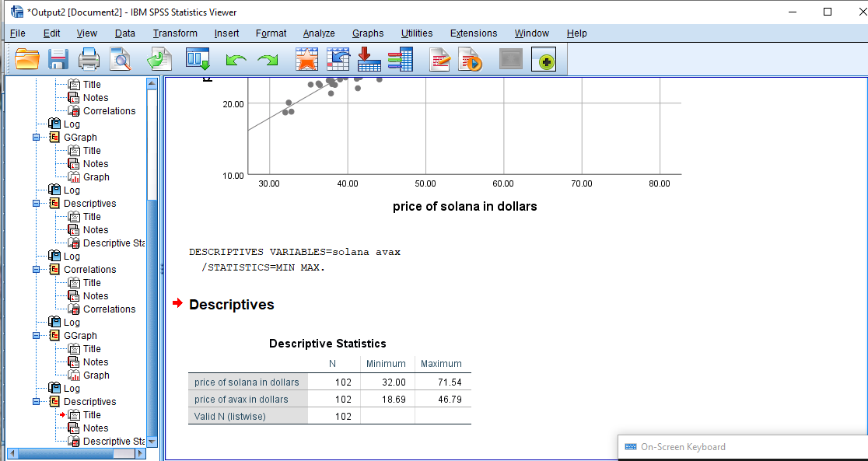Select the Descriptive Statistics table title
Viewport: 868px width, 461px height.
pyautogui.click(x=327, y=344)
